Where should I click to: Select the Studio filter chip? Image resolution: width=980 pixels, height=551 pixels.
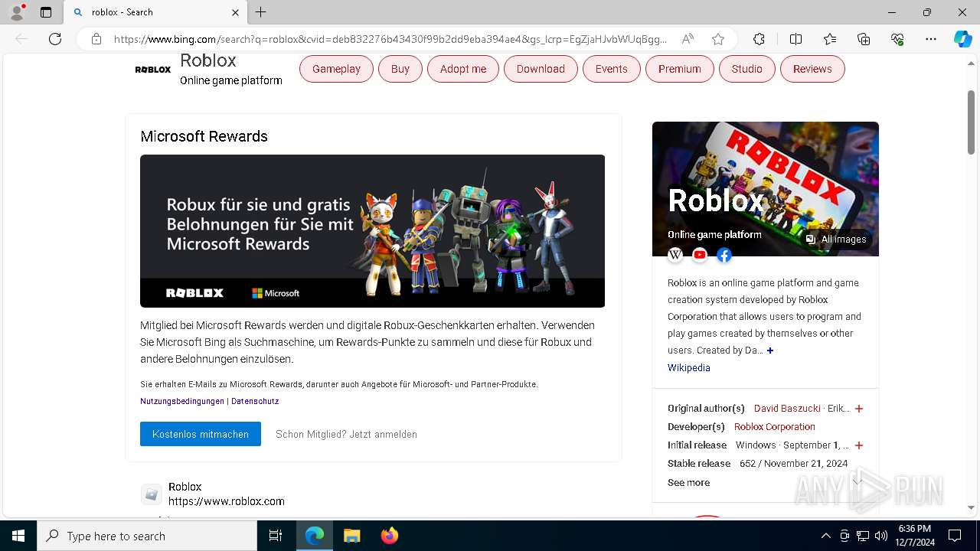click(746, 69)
